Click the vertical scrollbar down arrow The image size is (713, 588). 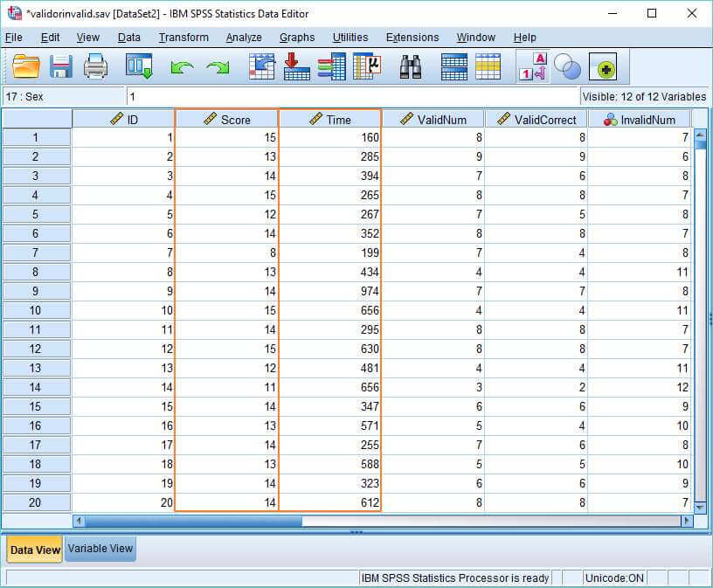[x=700, y=506]
